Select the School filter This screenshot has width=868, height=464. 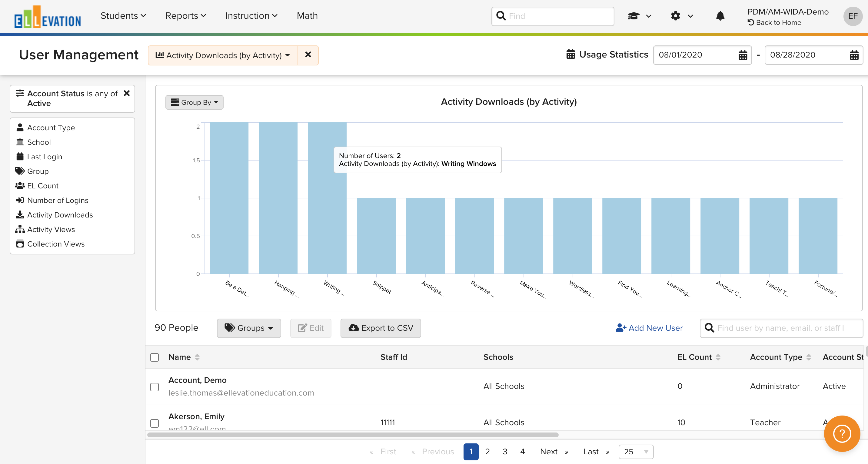(x=39, y=142)
